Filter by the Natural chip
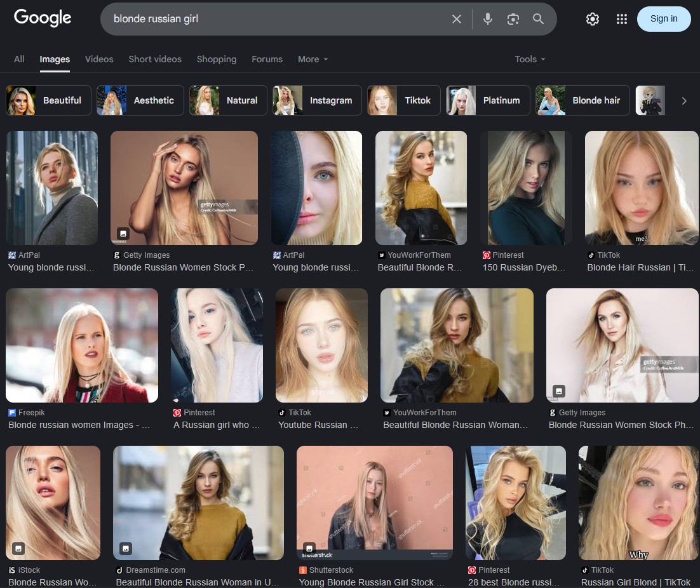The height and width of the screenshot is (588, 700). [228, 100]
